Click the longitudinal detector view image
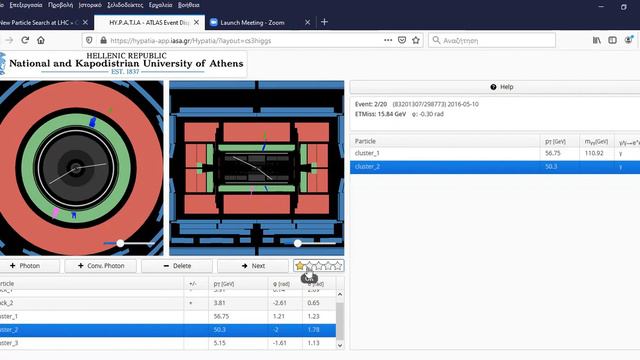 pos(257,168)
